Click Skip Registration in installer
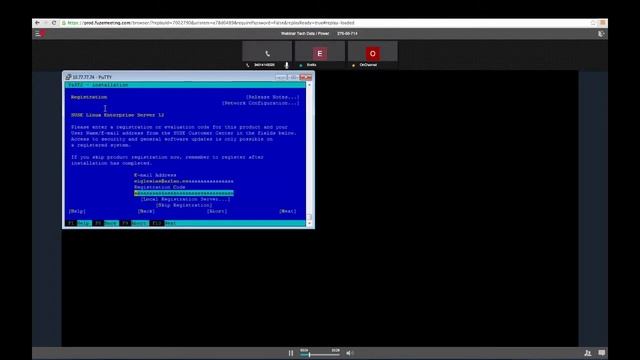The width and height of the screenshot is (640, 360). (184, 205)
